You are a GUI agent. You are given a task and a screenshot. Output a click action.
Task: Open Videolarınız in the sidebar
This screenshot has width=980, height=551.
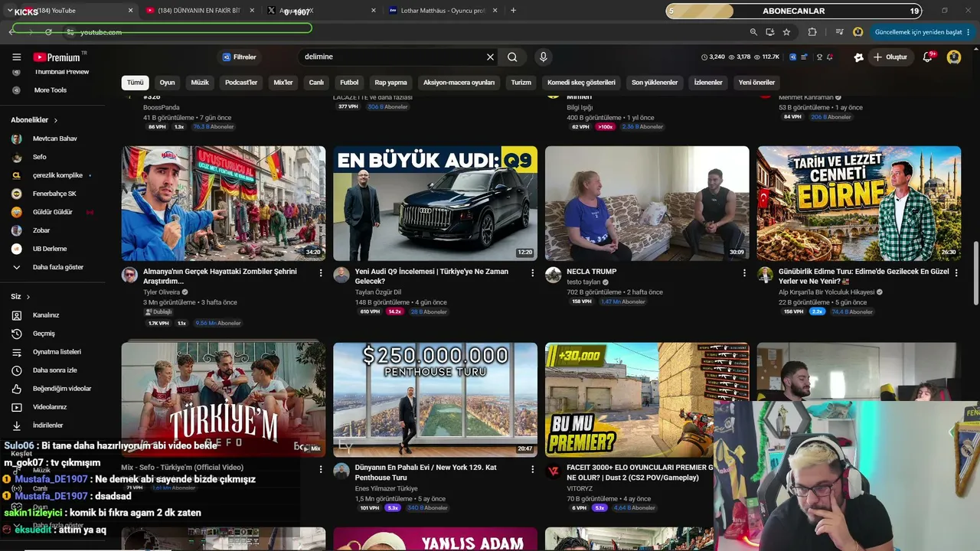click(x=50, y=407)
